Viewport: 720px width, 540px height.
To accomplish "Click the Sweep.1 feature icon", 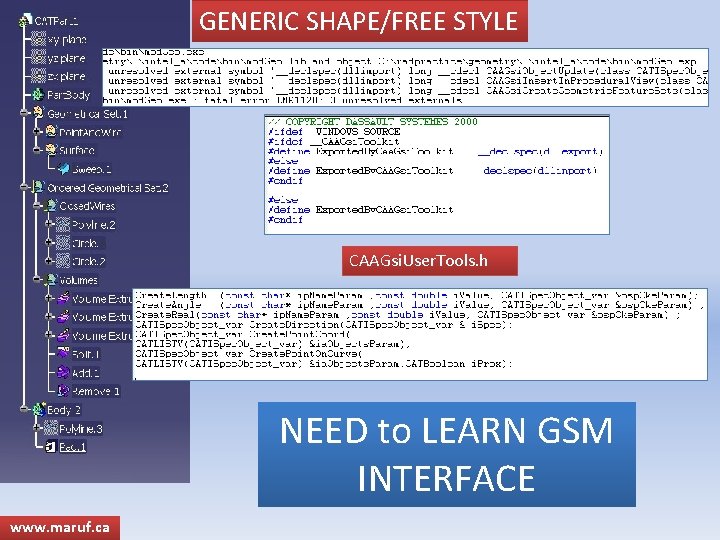I will [x=63, y=169].
